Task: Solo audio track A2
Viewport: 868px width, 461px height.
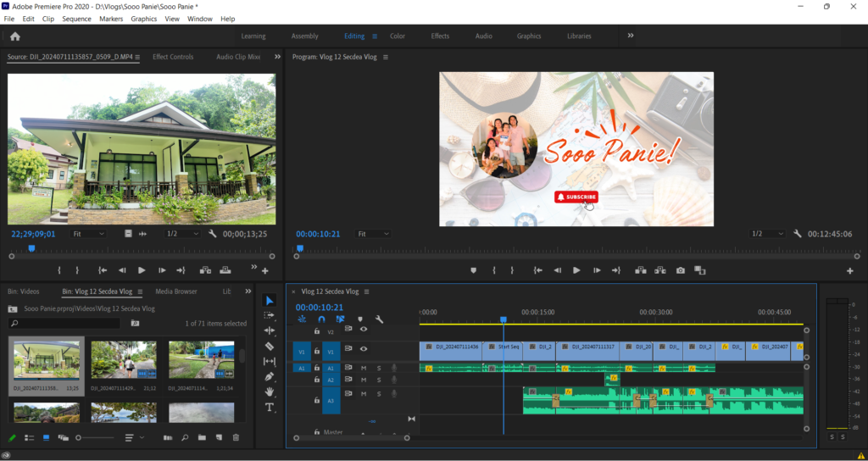Action: click(379, 380)
